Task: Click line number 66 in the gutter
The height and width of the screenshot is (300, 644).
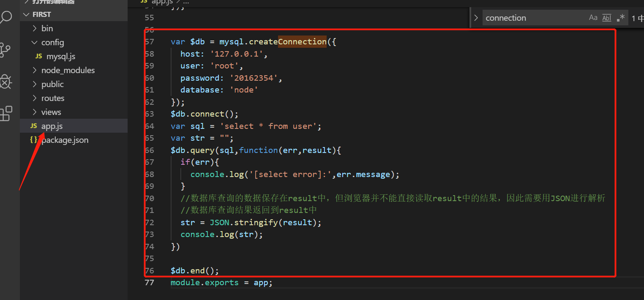Action: tap(149, 150)
